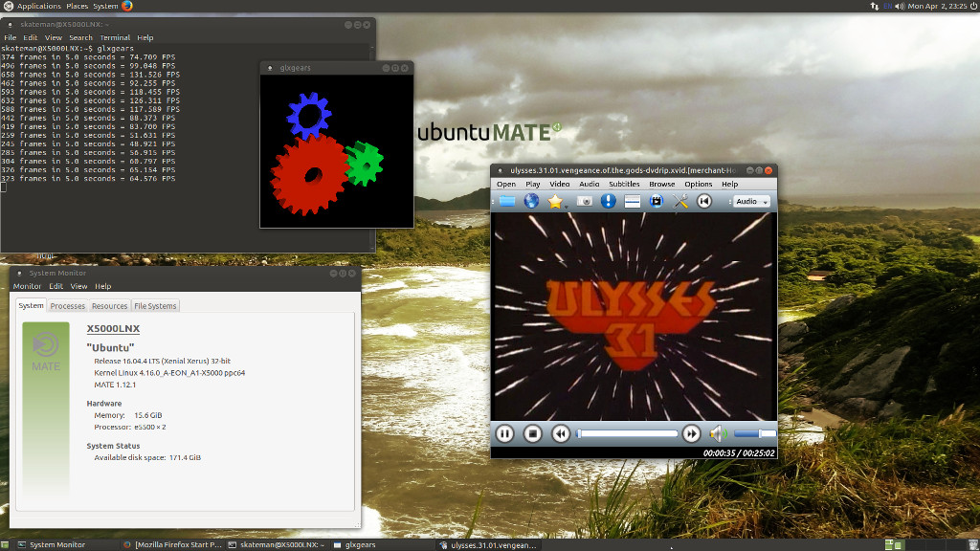Open the playlist icon in the player toolbar
This screenshot has width=980, height=551.
632,201
